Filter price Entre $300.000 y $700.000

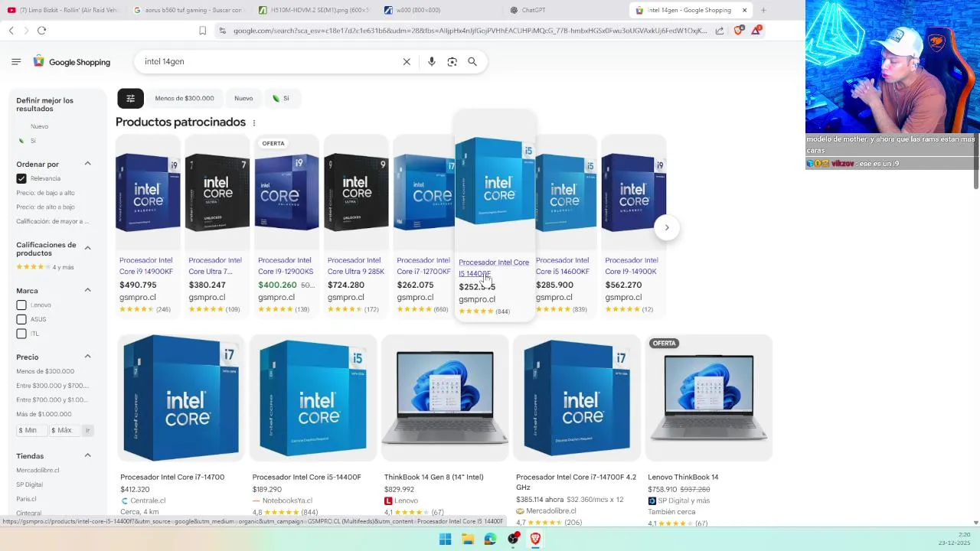tap(52, 386)
